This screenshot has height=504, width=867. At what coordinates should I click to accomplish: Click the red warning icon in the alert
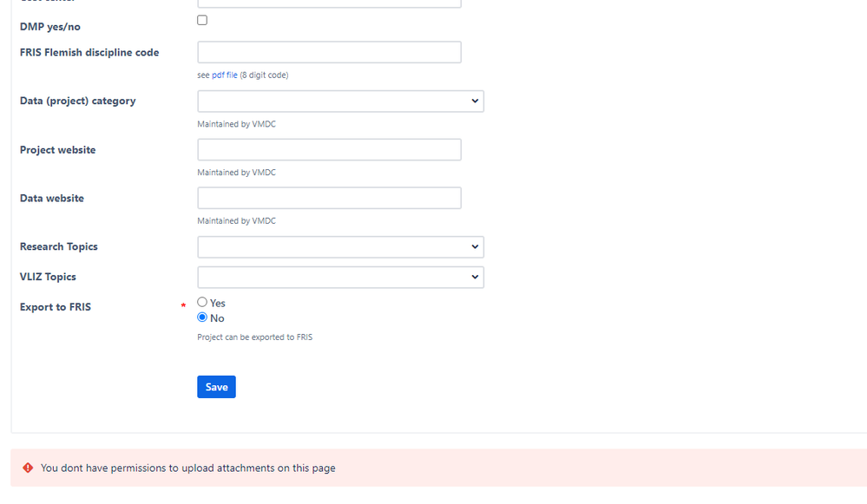coord(28,468)
